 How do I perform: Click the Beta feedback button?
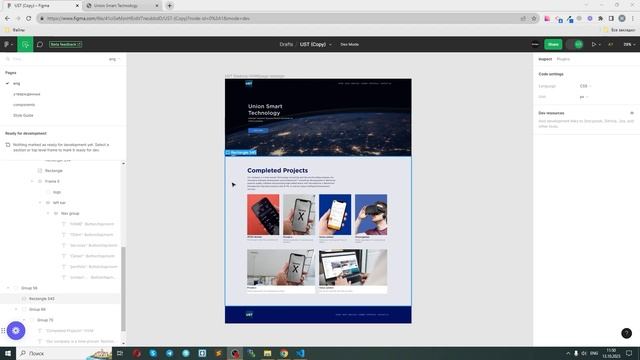[65, 44]
